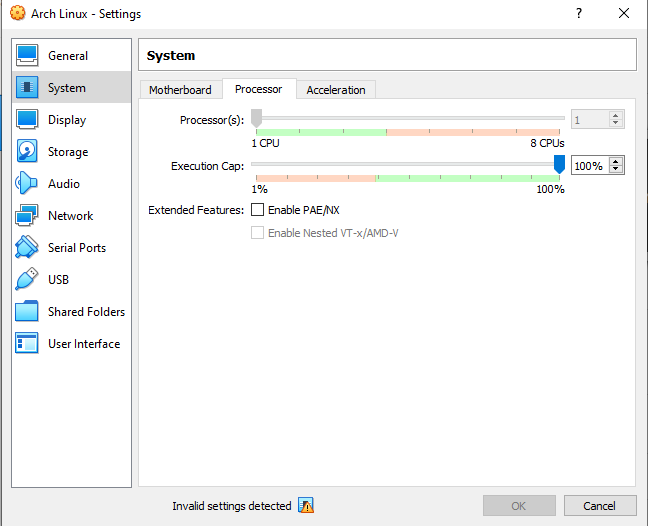Click the 'Invalid settings detected' text
The height and width of the screenshot is (526, 648).
pyautogui.click(x=232, y=506)
